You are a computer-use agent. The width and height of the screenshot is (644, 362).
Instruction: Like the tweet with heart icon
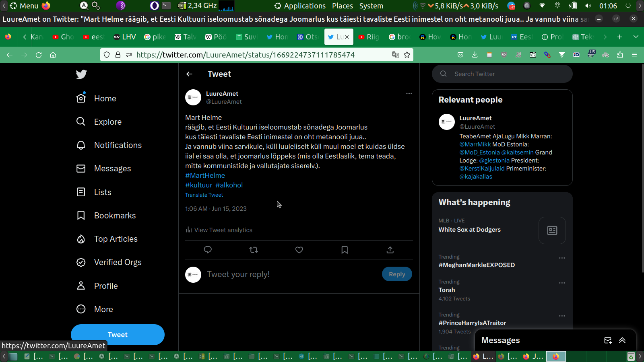[299, 250]
